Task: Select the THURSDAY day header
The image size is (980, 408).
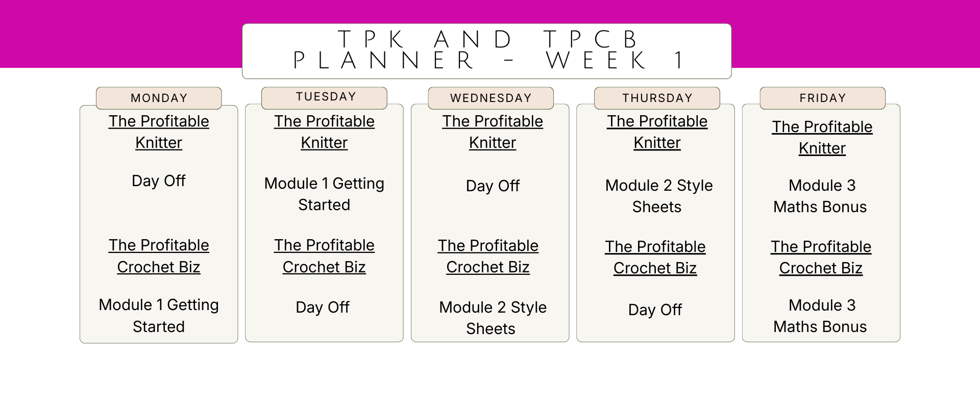Action: pos(657,98)
